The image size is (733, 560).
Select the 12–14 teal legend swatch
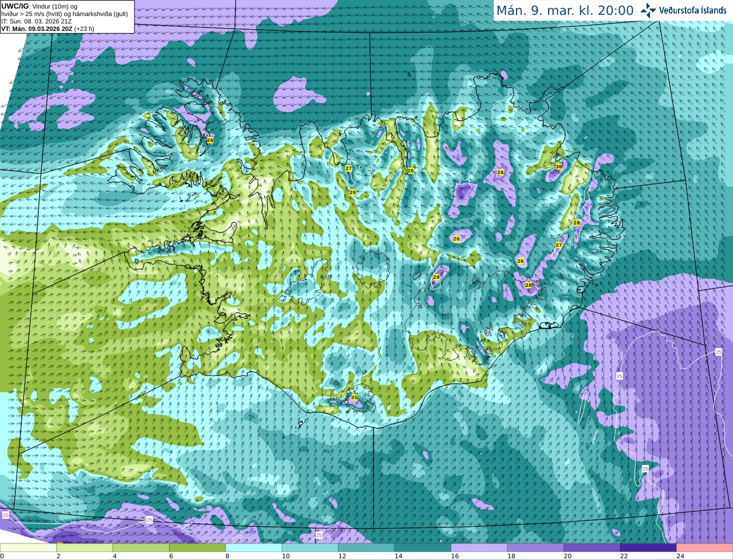(x=366, y=548)
